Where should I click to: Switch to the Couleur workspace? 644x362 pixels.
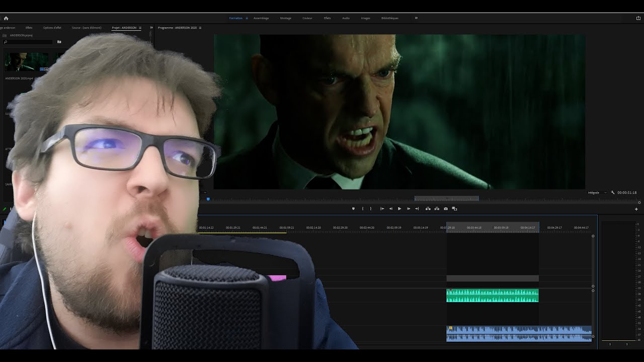[x=307, y=18]
